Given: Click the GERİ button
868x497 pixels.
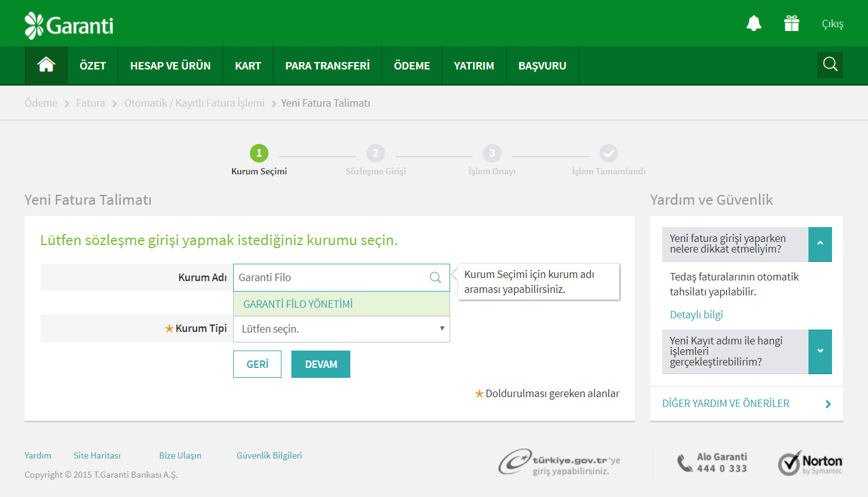Looking at the screenshot, I should point(257,364).
